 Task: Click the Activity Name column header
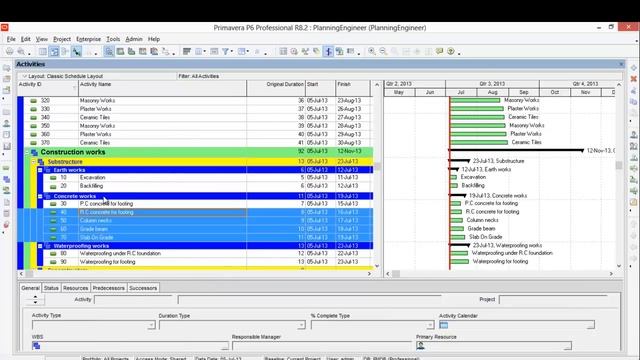tap(162, 88)
